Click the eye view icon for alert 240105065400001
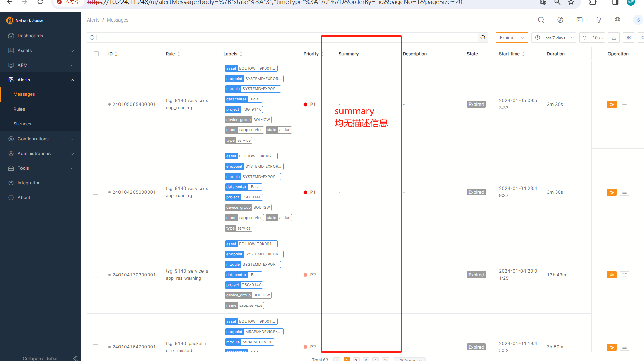Screen dimensions: 644x361 click(612, 105)
